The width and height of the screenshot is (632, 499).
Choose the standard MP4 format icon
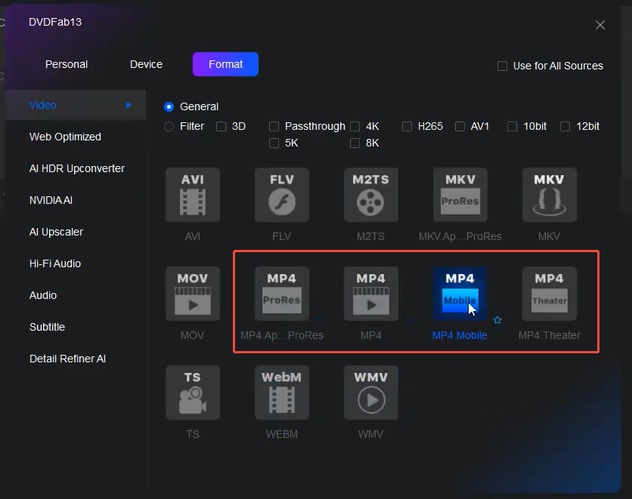tap(371, 293)
